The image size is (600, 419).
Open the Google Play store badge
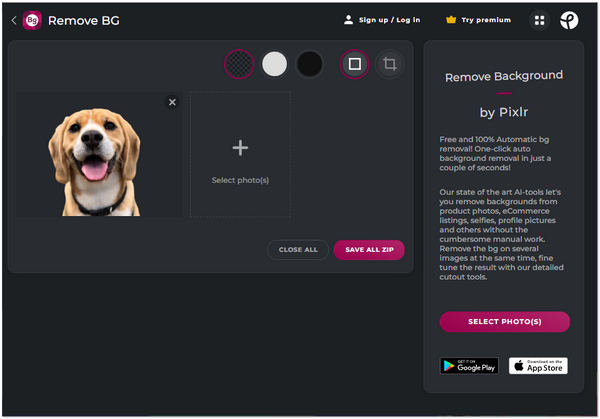pyautogui.click(x=469, y=366)
